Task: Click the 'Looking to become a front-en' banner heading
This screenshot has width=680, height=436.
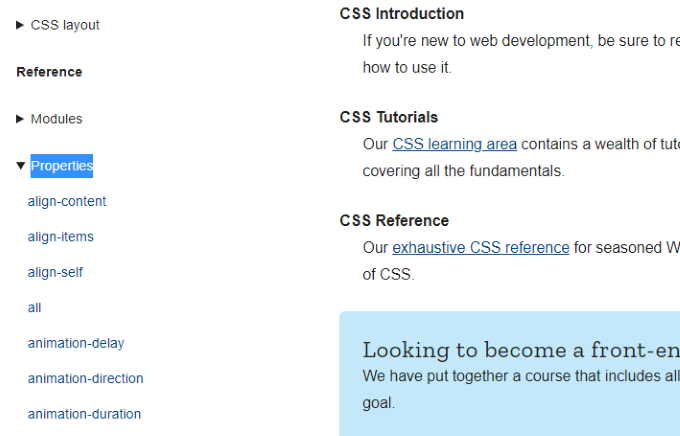Action: [520, 350]
